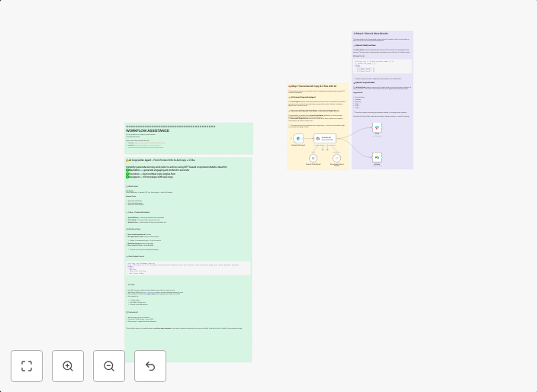Select the Structured Output Parser sub-node

click(336, 158)
